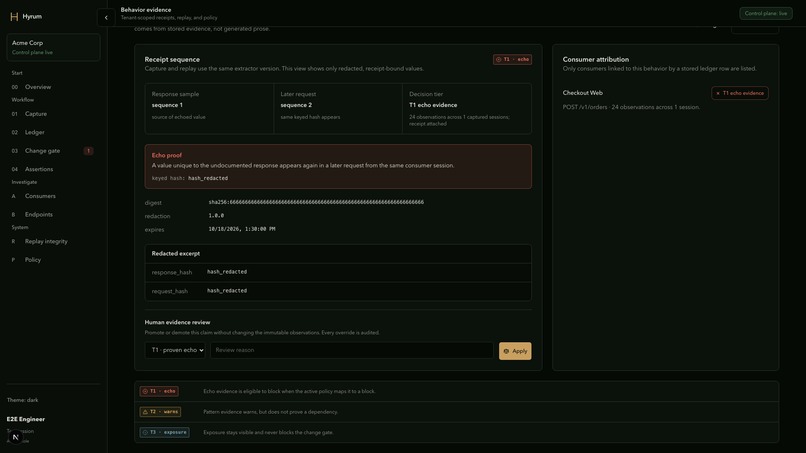Click the Echo proof heading
The height and width of the screenshot is (453, 806).
coord(167,155)
